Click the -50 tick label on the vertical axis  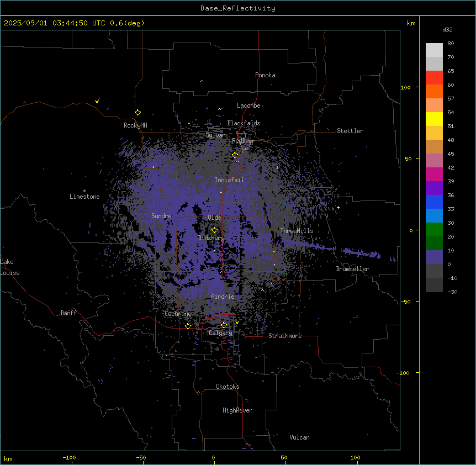tap(405, 302)
